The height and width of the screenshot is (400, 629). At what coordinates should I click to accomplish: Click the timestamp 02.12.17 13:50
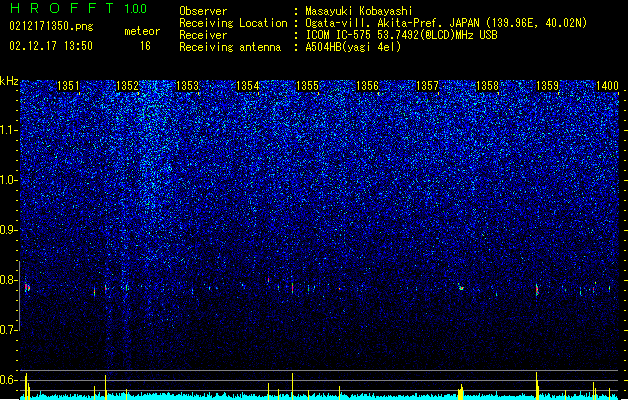point(51,46)
